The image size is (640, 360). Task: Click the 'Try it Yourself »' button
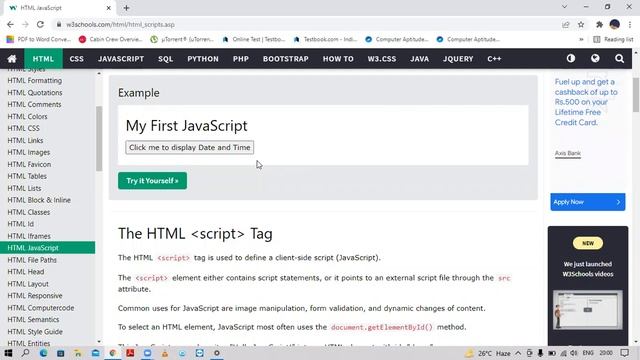(x=152, y=181)
